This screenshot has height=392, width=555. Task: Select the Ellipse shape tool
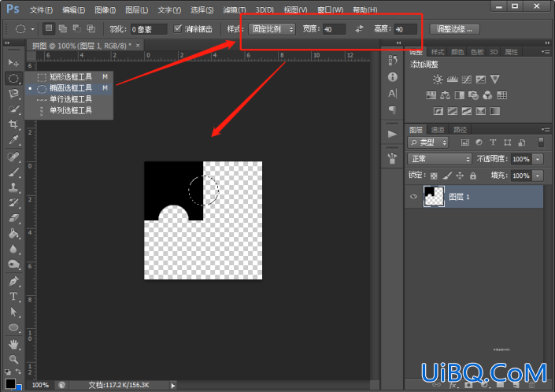tap(13, 327)
